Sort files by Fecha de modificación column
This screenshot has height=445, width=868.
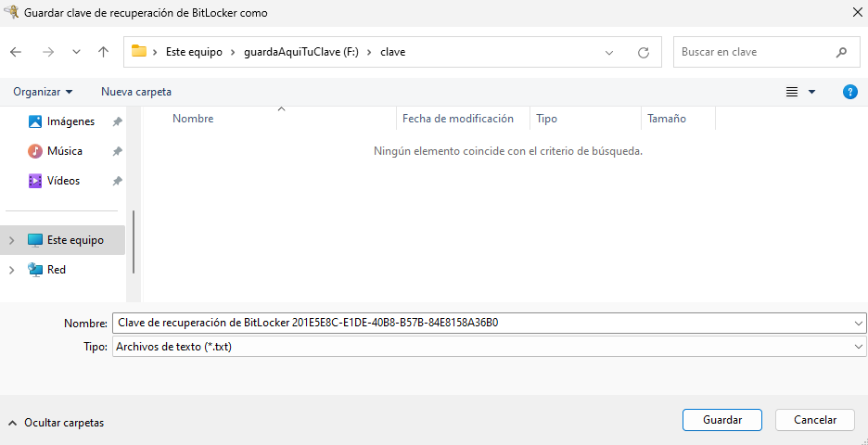pos(457,119)
